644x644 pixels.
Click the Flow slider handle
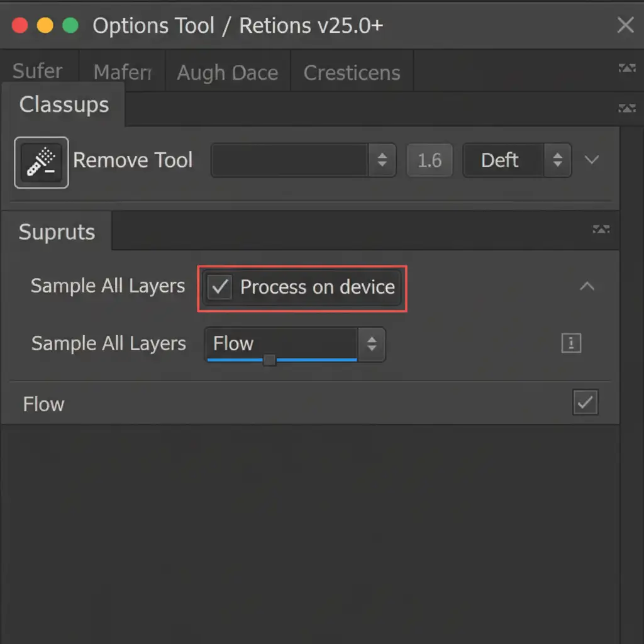[269, 360]
